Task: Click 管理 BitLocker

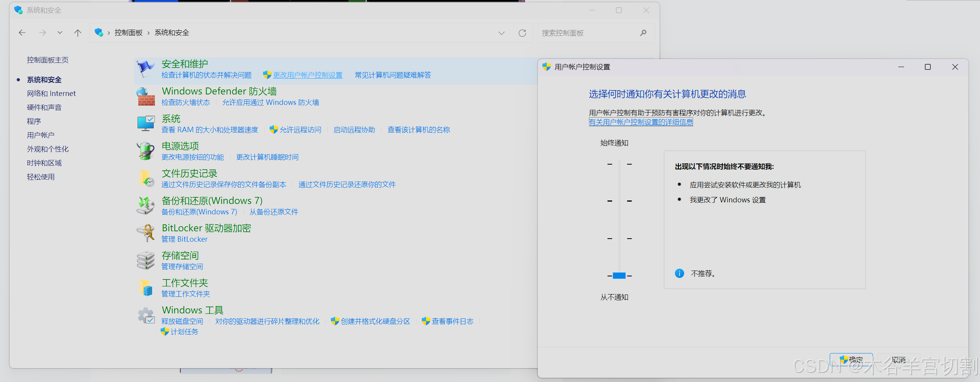Action: point(185,239)
